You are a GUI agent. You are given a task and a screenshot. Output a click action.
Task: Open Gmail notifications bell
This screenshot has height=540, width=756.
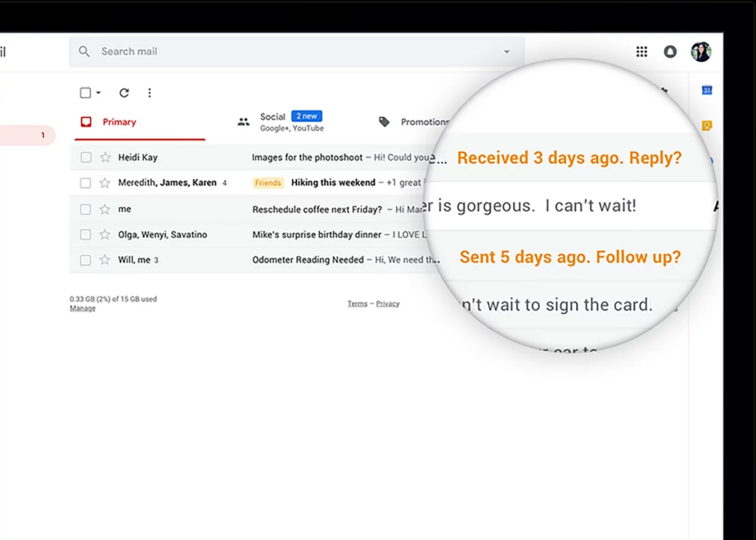tap(670, 51)
